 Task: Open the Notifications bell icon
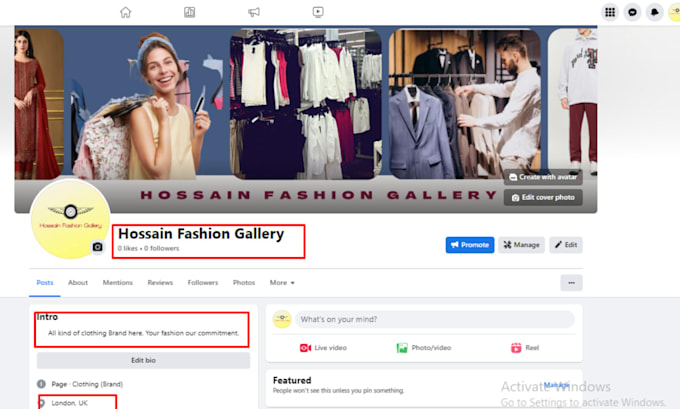tap(654, 12)
